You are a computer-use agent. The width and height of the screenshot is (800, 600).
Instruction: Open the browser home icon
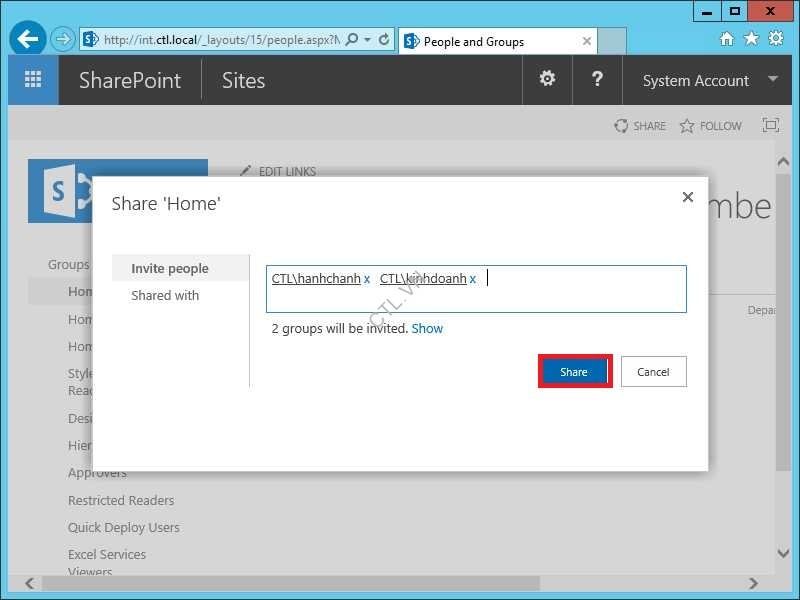coord(727,39)
